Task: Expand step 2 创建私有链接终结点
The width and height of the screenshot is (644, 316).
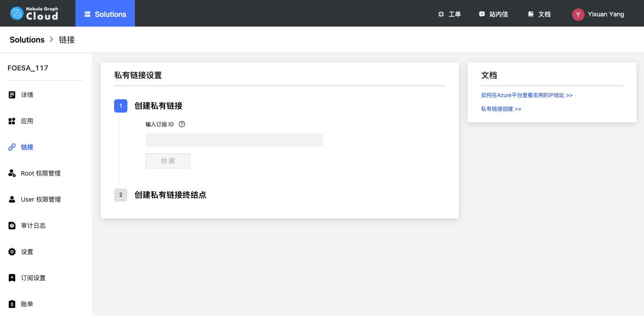Action: (170, 195)
